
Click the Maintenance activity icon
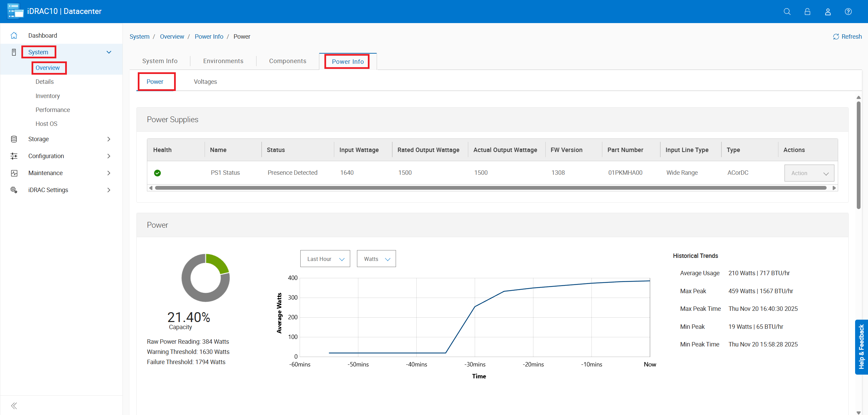coord(14,173)
